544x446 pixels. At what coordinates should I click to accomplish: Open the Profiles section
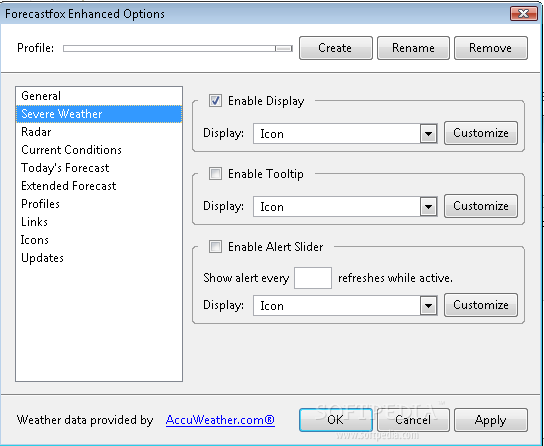(x=99, y=204)
